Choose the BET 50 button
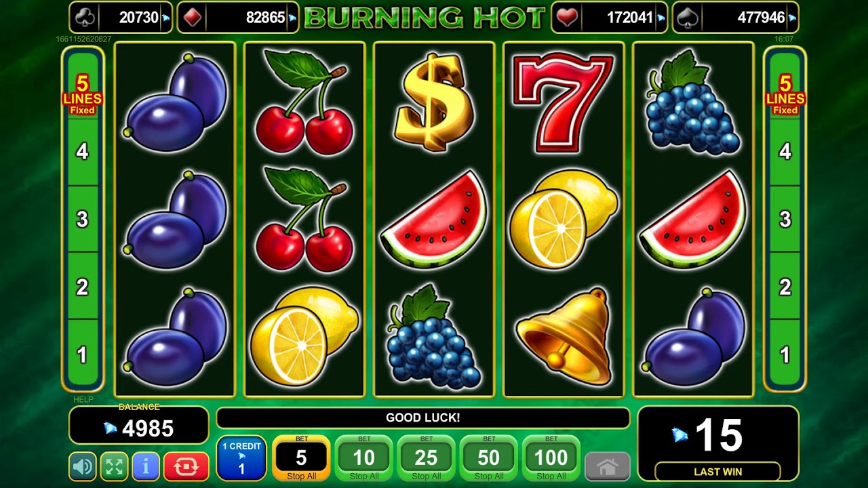Screen dimensions: 868x488 point(488,458)
